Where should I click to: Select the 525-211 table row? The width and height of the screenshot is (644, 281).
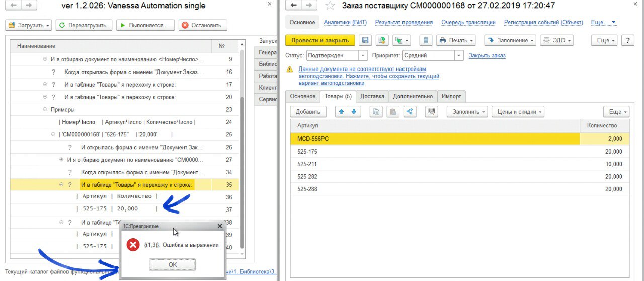[459, 164]
